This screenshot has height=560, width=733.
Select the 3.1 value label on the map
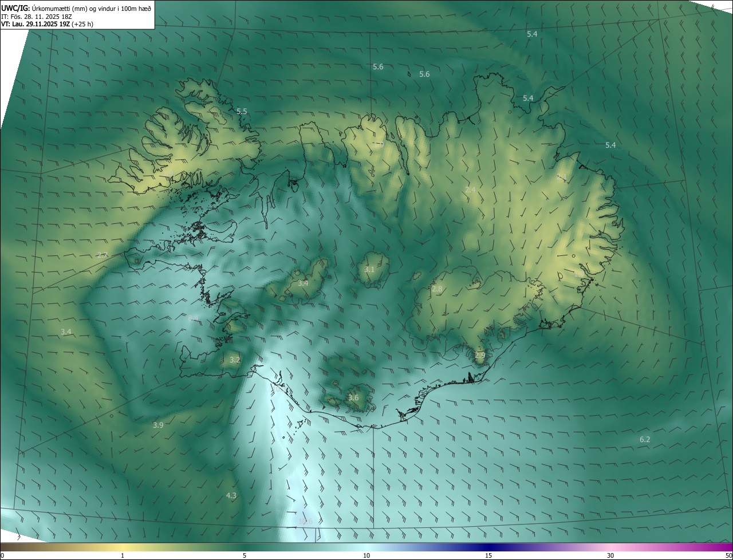coord(369,269)
